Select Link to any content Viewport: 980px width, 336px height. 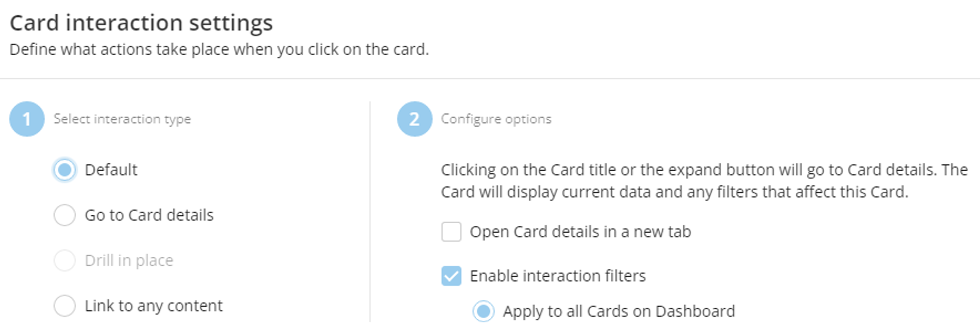coord(65,306)
